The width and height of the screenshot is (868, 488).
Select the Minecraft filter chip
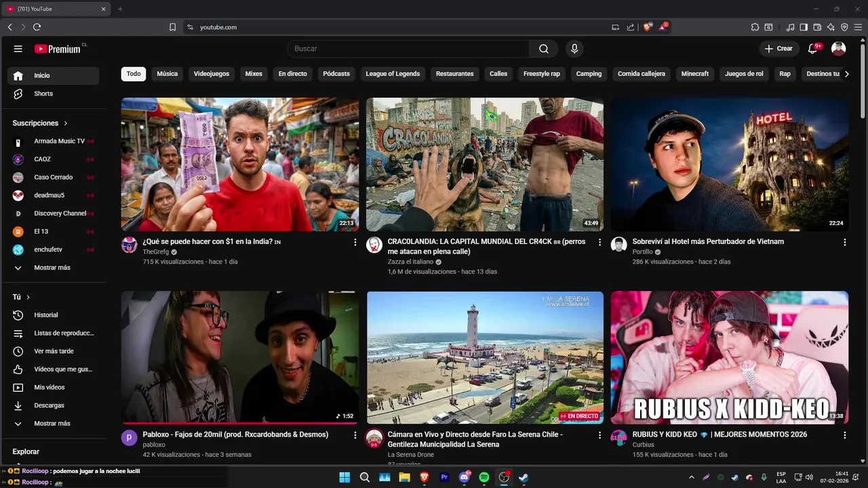pos(695,74)
